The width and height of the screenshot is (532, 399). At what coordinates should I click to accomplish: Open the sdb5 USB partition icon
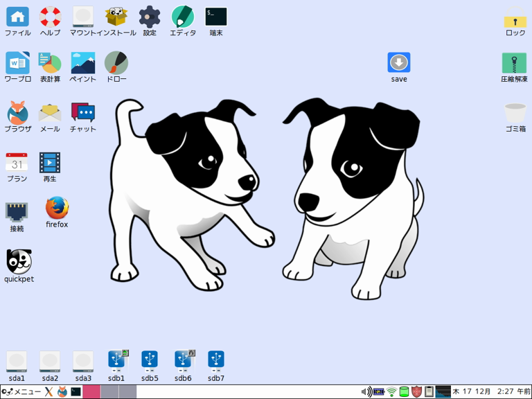coord(150,361)
